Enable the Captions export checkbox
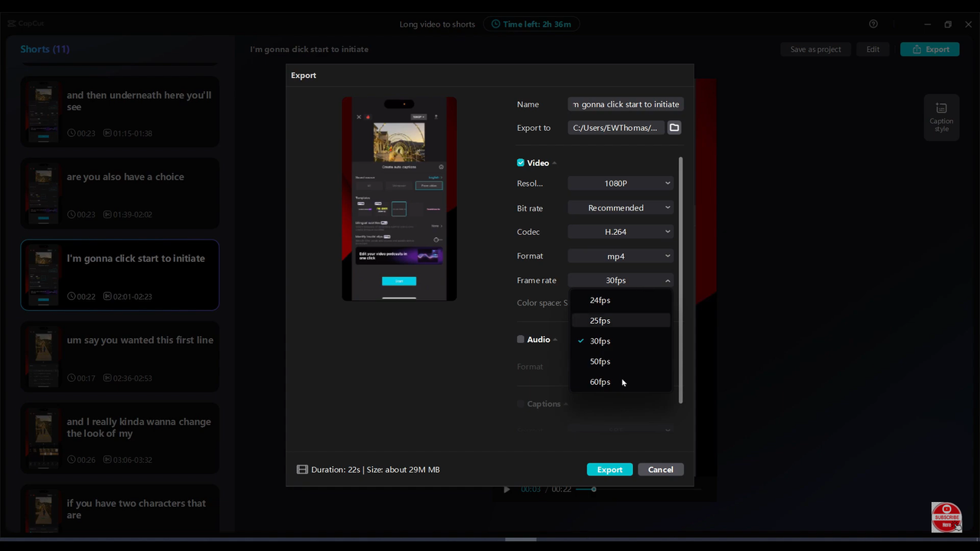This screenshot has width=980, height=551. [x=521, y=403]
